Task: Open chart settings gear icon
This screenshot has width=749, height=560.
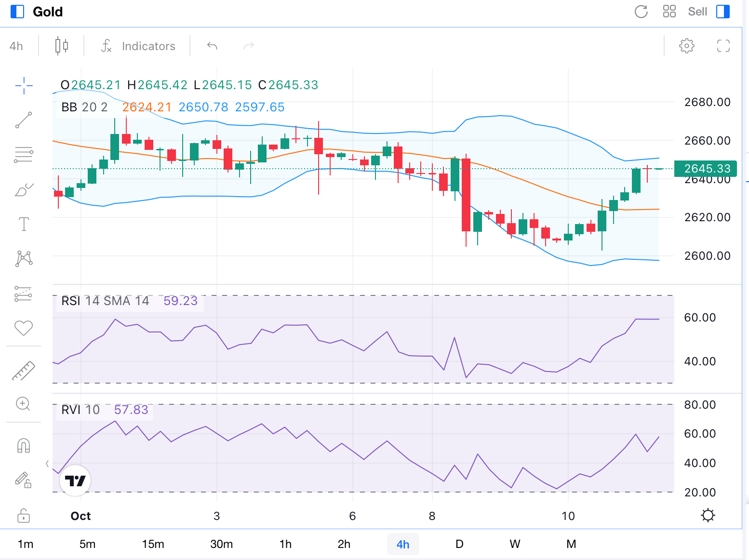Action: click(x=686, y=46)
